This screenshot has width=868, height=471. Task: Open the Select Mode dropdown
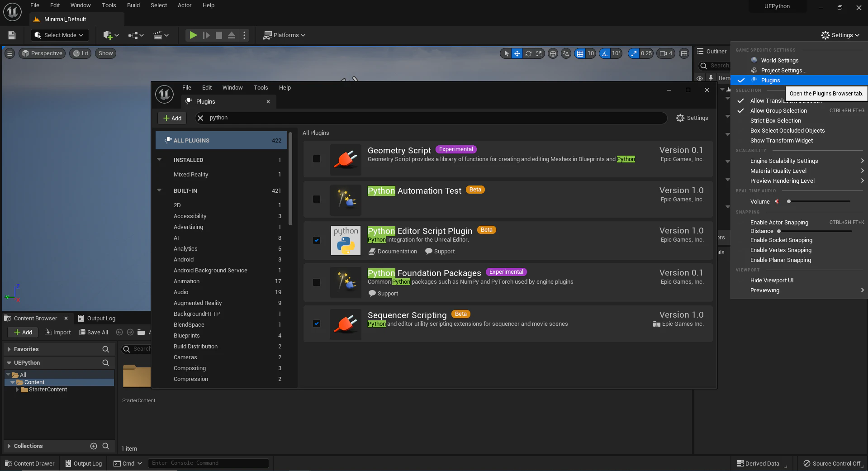pos(60,35)
